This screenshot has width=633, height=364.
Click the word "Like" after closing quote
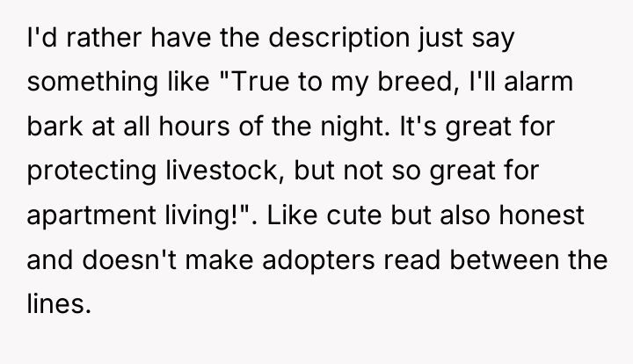coord(292,215)
